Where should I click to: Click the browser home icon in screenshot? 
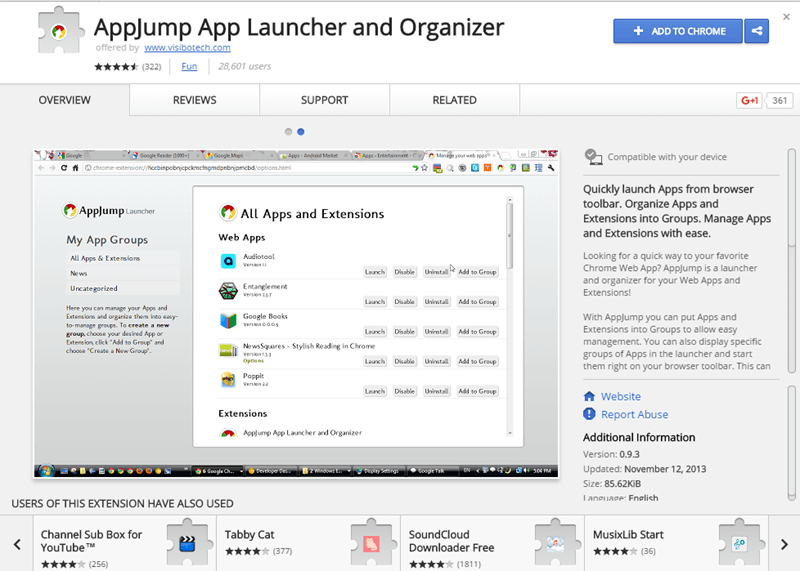click(76, 168)
